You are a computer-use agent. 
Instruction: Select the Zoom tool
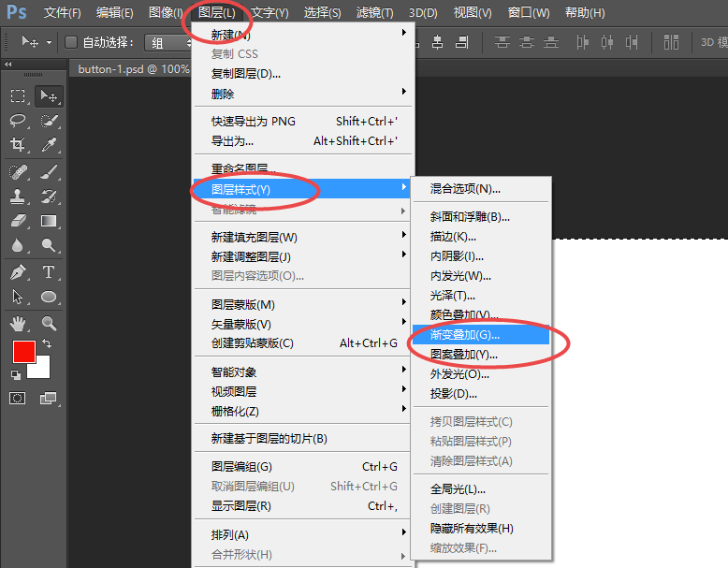[49, 323]
